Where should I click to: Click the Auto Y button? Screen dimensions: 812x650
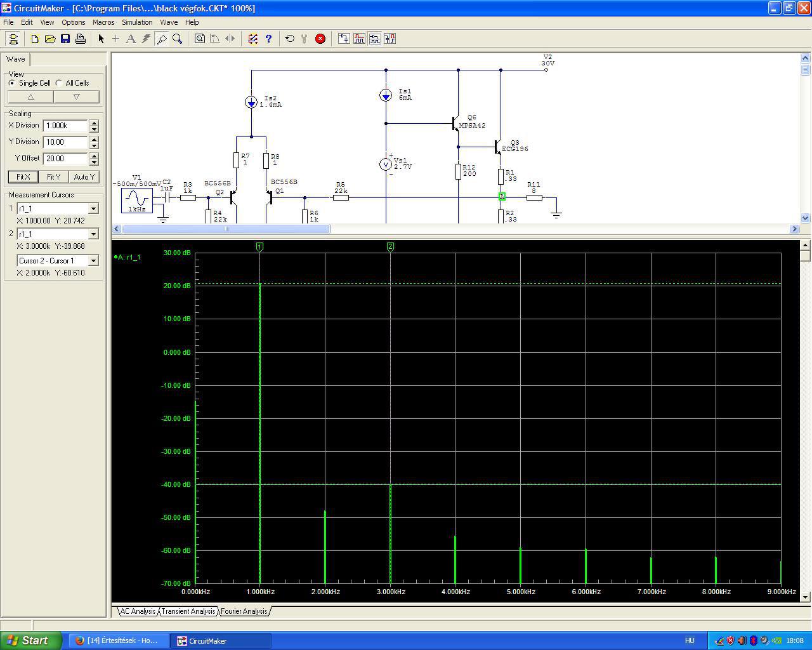[84, 177]
